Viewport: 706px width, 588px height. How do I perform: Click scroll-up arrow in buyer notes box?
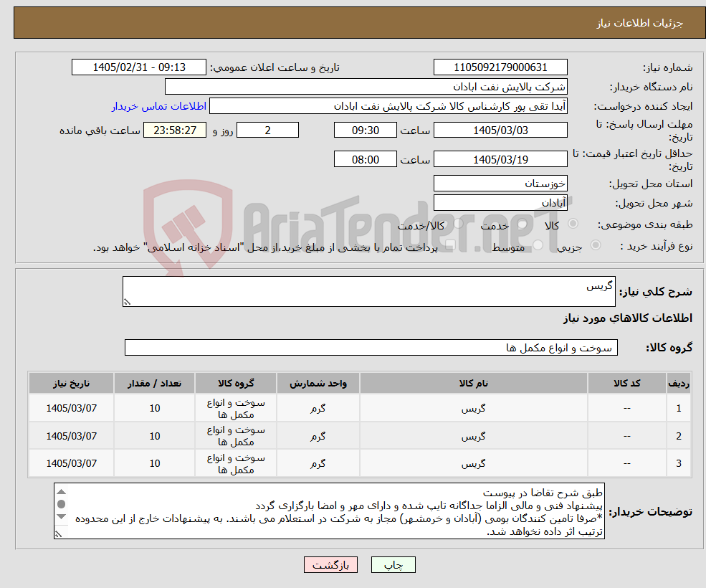pos(62,492)
